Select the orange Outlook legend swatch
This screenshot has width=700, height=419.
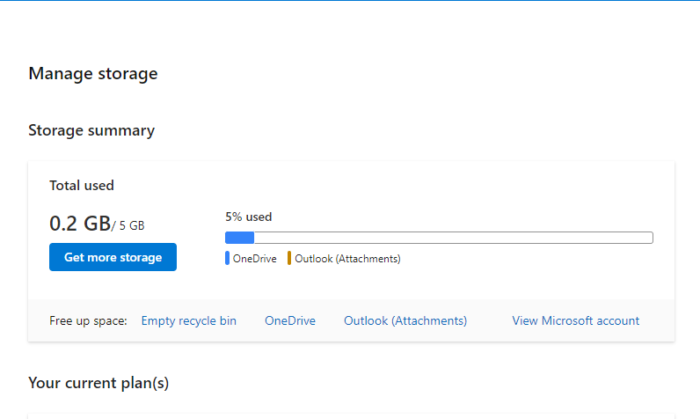[289, 259]
